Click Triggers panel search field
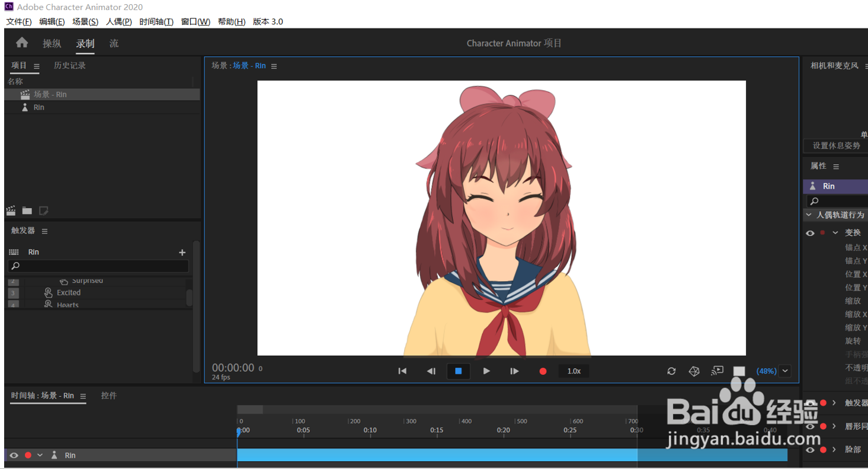This screenshot has height=469, width=868. 98,266
